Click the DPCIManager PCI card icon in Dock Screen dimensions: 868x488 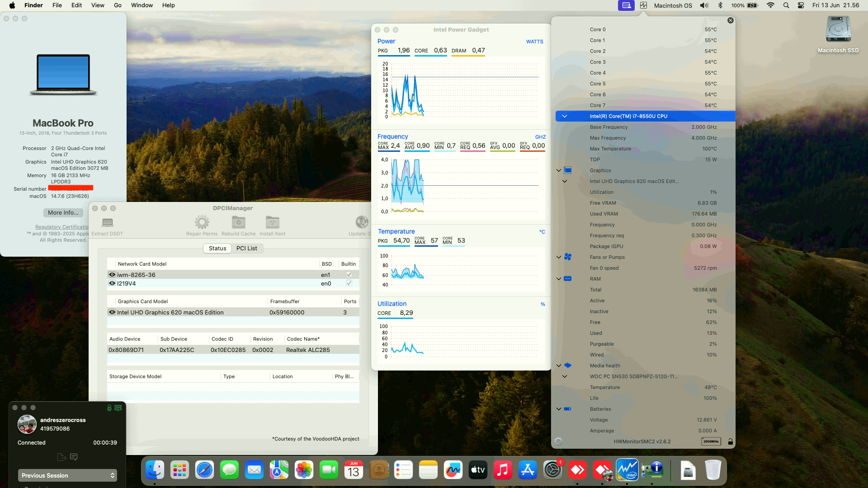click(652, 470)
